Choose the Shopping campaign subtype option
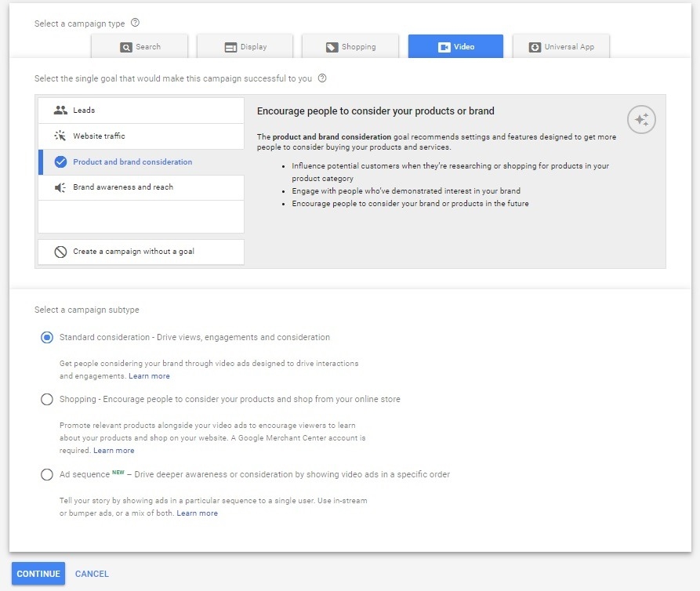 [x=47, y=399]
